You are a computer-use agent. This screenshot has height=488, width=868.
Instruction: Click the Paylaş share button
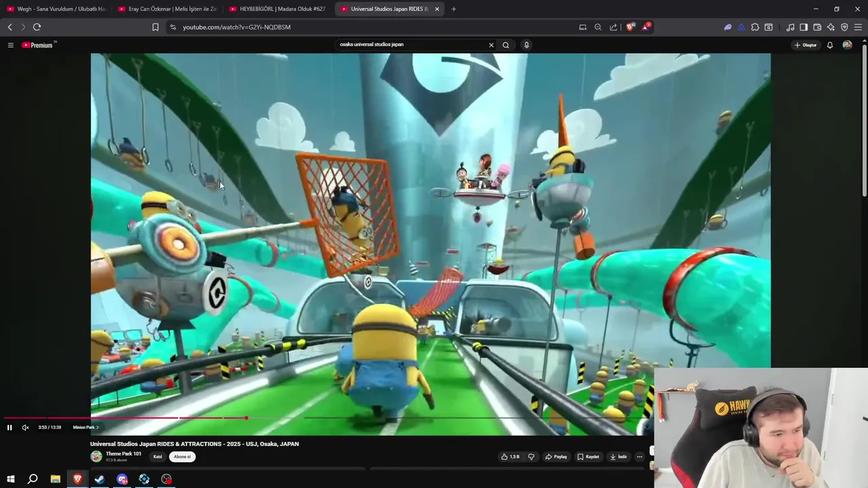click(x=556, y=457)
